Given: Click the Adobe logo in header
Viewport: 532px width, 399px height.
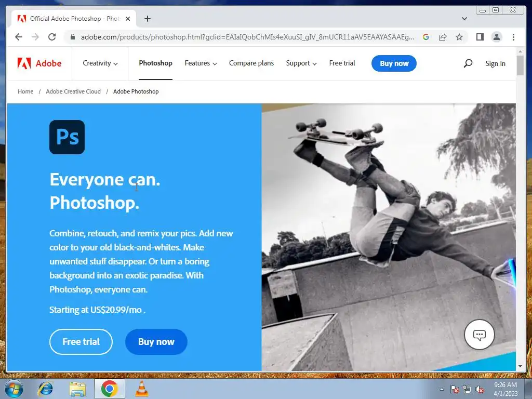Looking at the screenshot, I should pyautogui.click(x=39, y=63).
